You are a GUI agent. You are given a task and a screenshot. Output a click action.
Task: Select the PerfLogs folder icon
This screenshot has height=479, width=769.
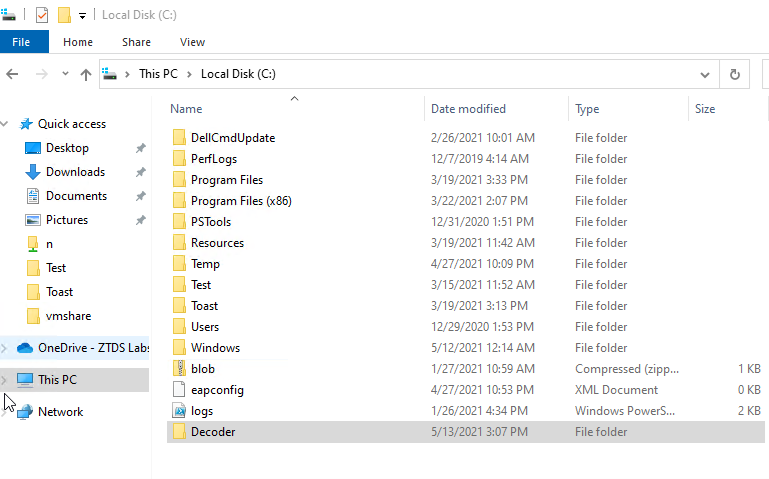click(x=179, y=159)
